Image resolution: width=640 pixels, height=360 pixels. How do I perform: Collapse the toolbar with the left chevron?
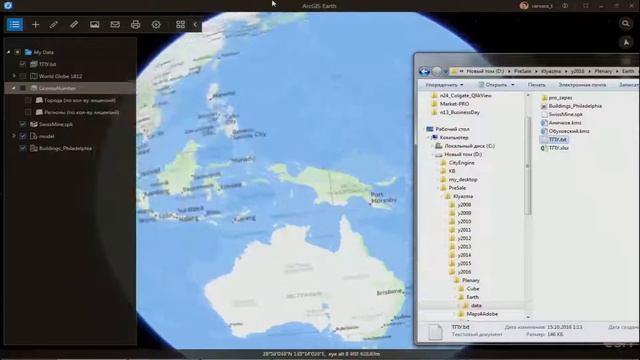pyautogui.click(x=195, y=24)
